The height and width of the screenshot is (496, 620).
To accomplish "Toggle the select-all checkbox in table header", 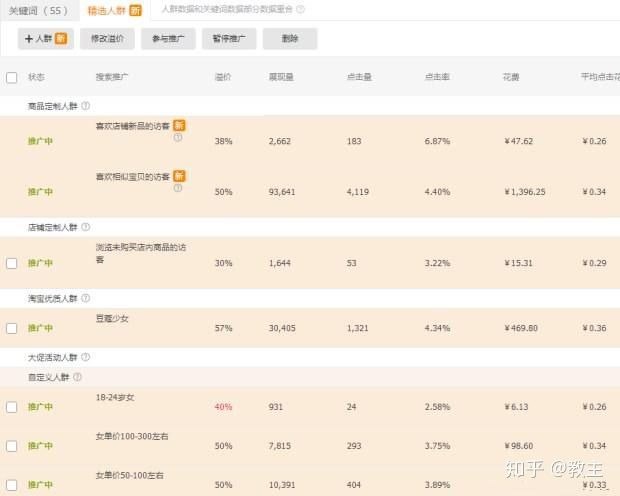I will 12,77.
